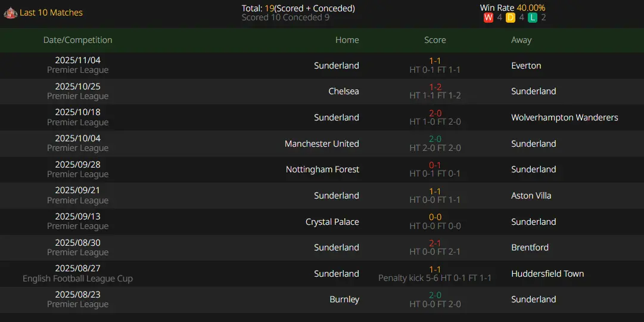The height and width of the screenshot is (322, 644).
Task: Open Everton team page
Action: (x=526, y=66)
